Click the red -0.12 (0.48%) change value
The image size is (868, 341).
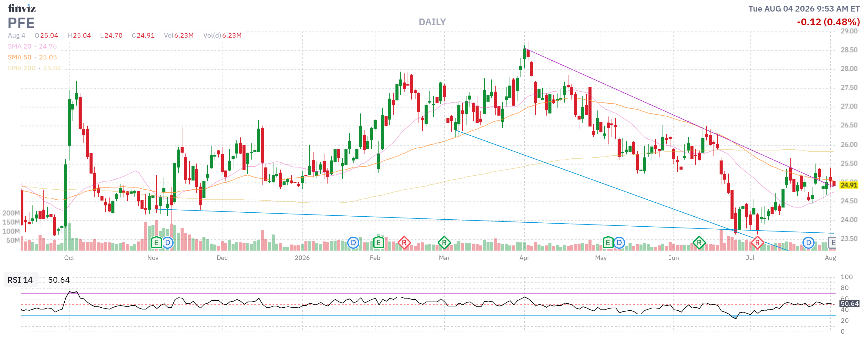coord(828,22)
